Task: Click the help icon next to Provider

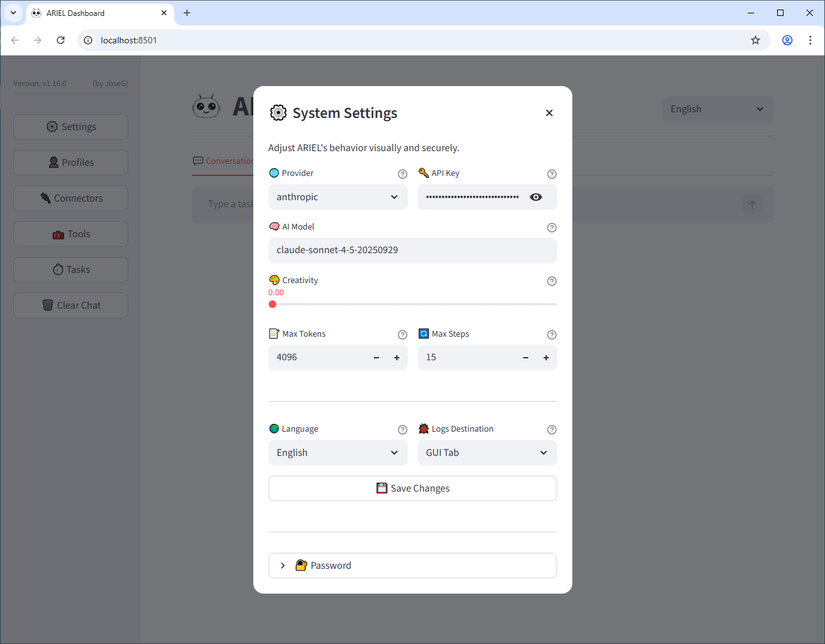Action: 403,174
